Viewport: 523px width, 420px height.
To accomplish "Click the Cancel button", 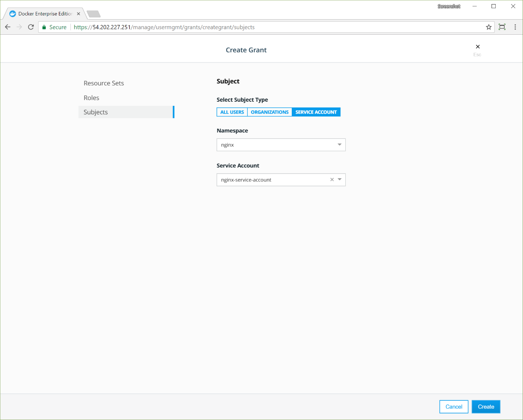I will point(454,407).
